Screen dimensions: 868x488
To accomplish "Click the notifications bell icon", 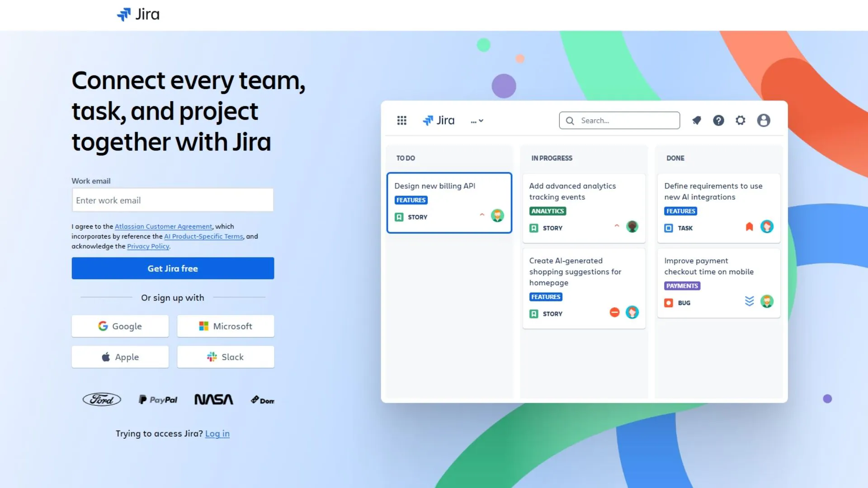I will [x=696, y=120].
